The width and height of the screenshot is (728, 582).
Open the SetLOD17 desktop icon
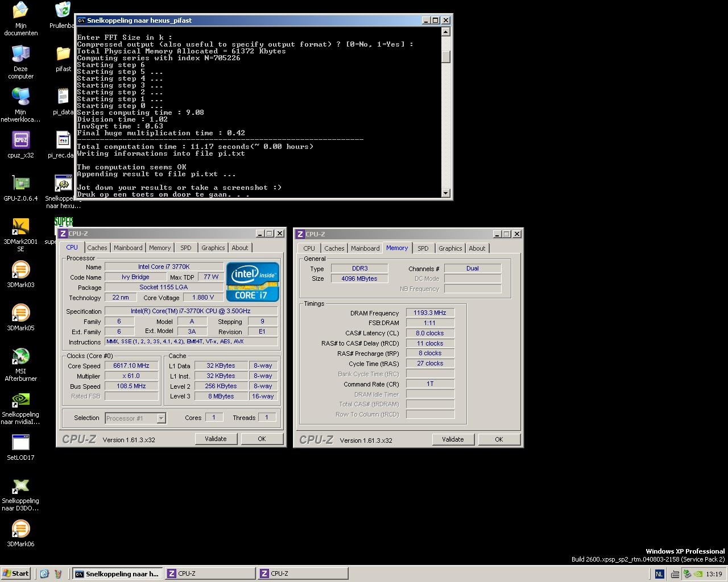(20, 443)
